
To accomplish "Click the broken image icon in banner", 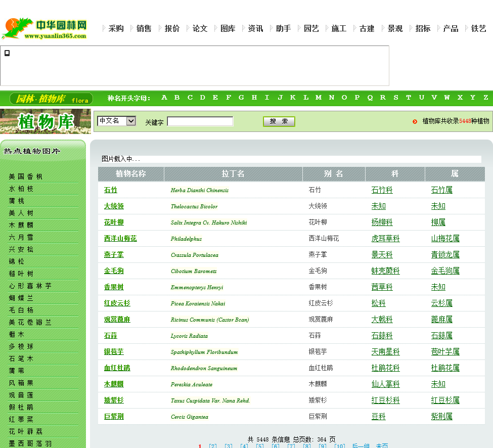I will (7, 53).
